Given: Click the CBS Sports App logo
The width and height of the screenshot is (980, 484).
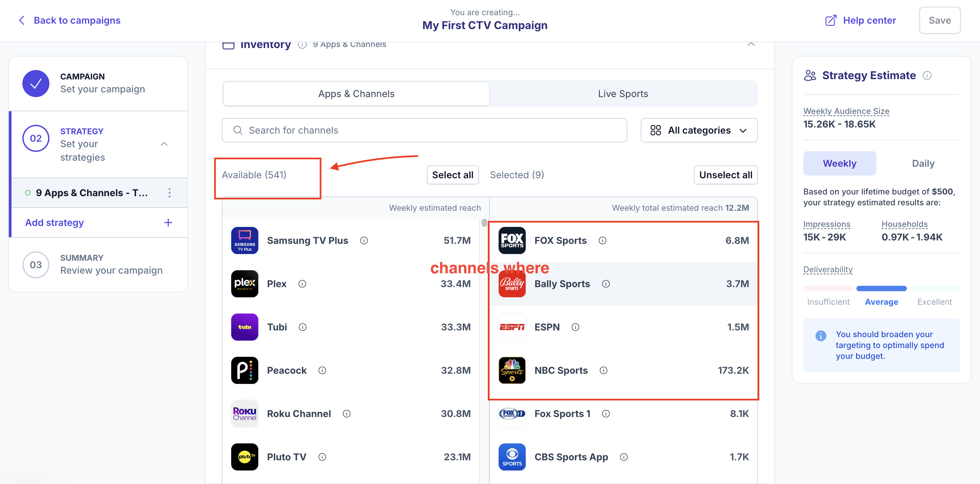Looking at the screenshot, I should click(512, 457).
